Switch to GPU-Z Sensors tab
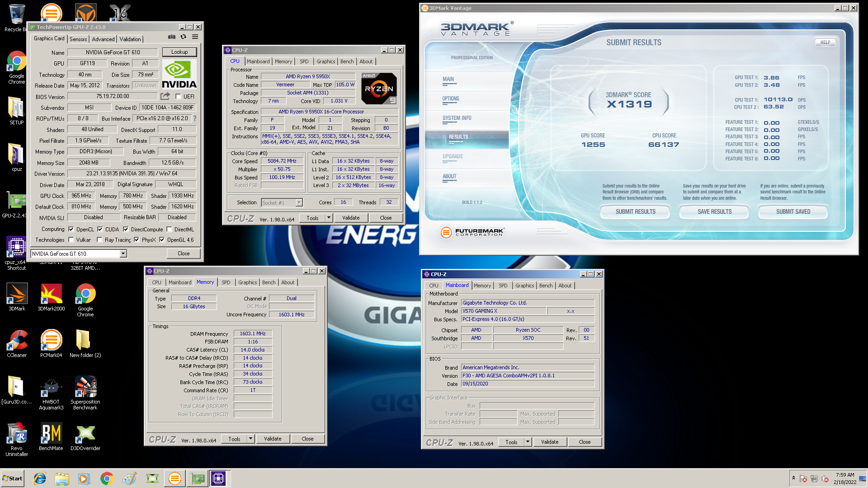The width and height of the screenshot is (868, 488). [x=78, y=39]
